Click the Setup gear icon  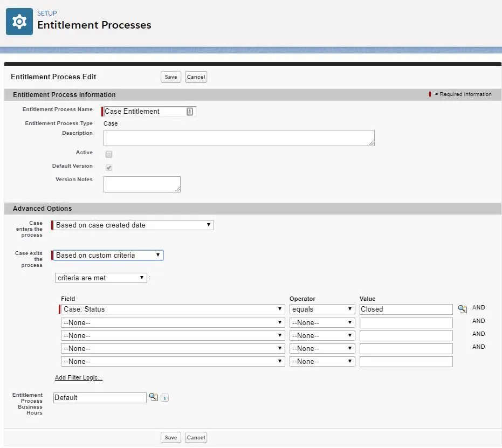pos(19,22)
